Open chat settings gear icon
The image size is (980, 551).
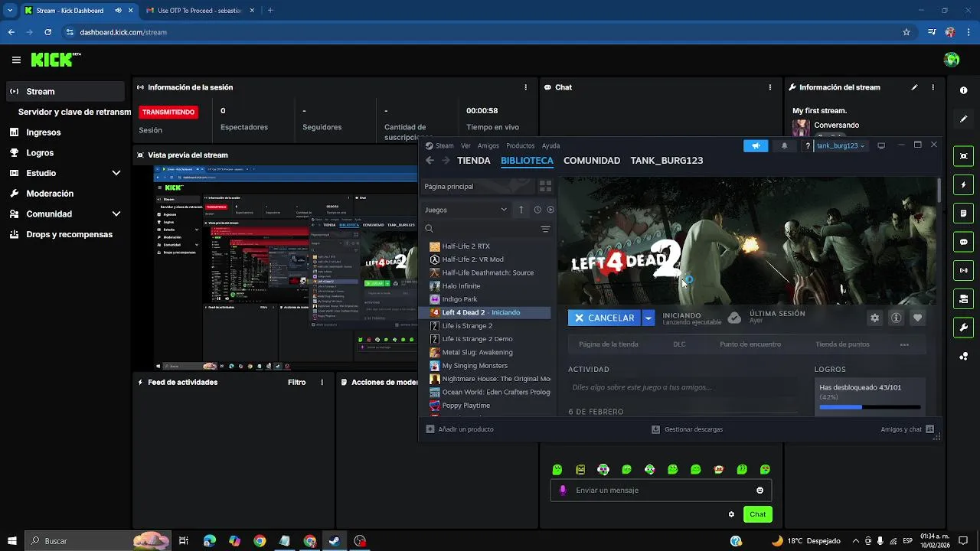731,514
